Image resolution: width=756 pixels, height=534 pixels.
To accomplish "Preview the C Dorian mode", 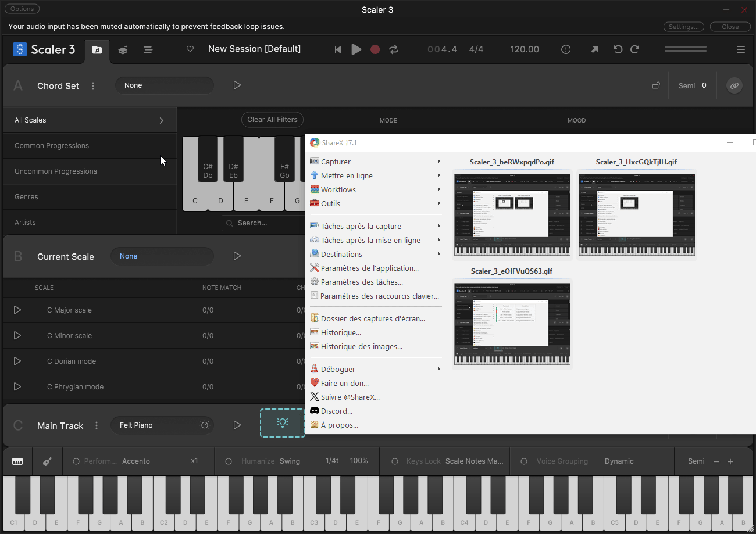I will [17, 361].
